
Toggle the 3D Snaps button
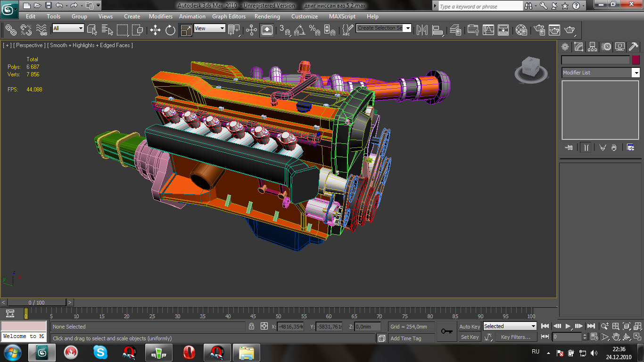pos(285,30)
